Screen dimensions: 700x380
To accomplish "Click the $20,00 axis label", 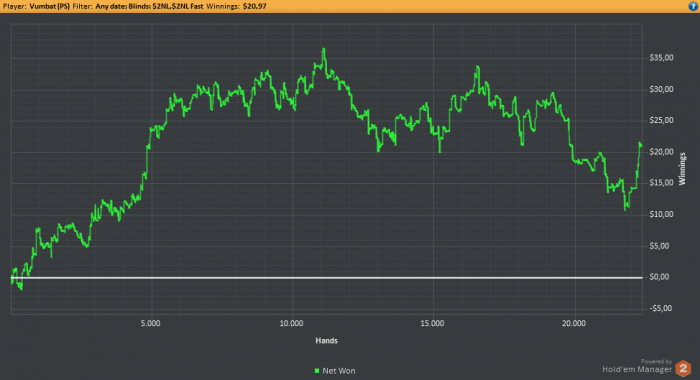I will tap(662, 152).
